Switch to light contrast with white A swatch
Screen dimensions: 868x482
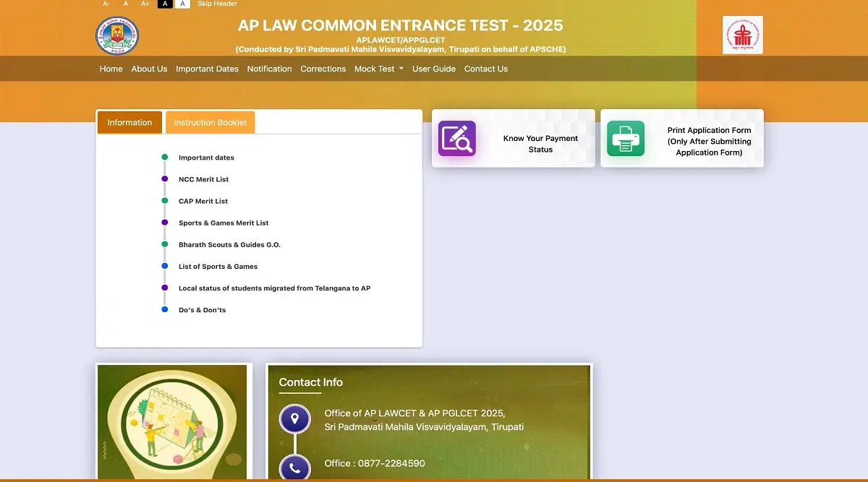click(182, 4)
